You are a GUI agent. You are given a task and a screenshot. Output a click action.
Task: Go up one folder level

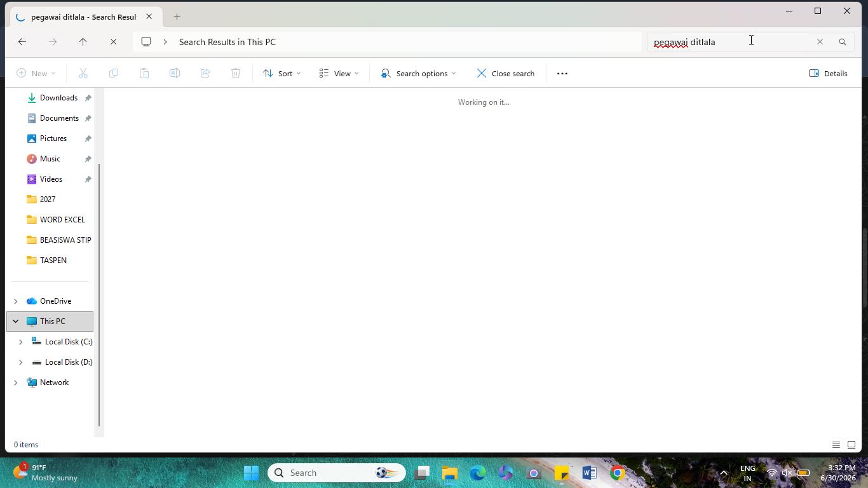pos(83,42)
